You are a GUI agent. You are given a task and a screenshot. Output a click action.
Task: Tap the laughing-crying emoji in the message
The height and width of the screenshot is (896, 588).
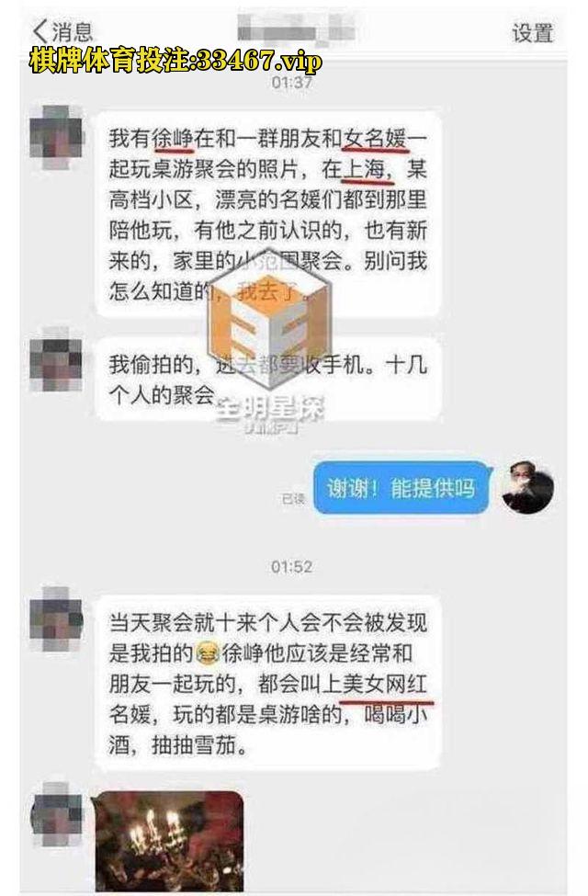pyautogui.click(x=207, y=653)
